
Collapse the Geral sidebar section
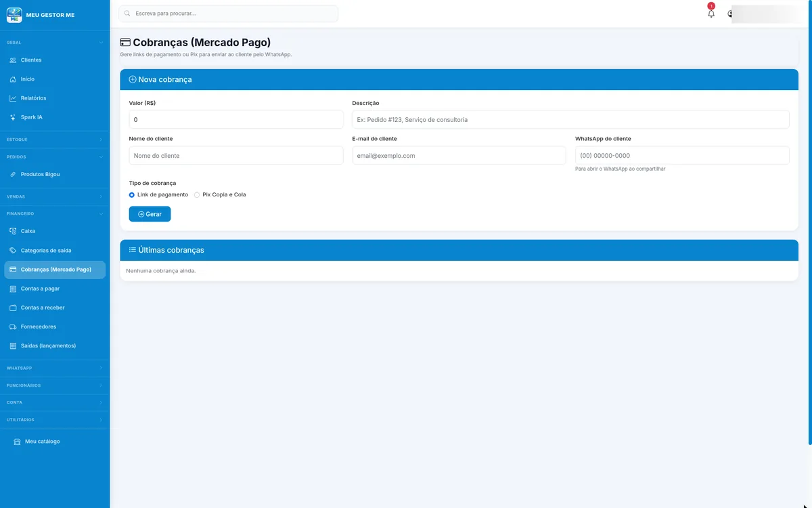click(55, 43)
